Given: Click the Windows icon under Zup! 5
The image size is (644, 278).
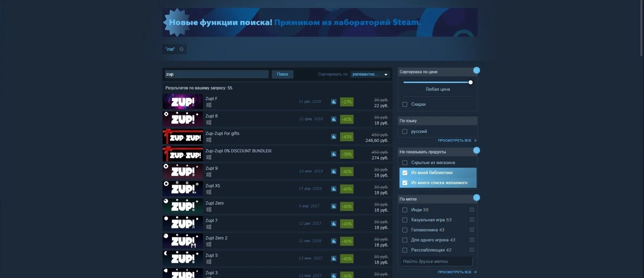Looking at the screenshot, I should pyautogui.click(x=209, y=262).
